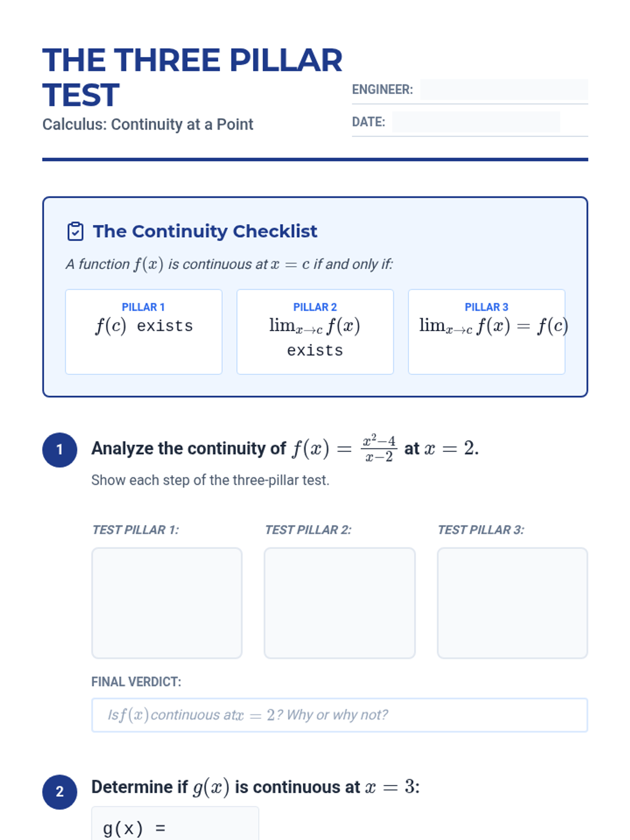Click the ENGINEER name input field
This screenshot has width=630, height=840.
[503, 90]
